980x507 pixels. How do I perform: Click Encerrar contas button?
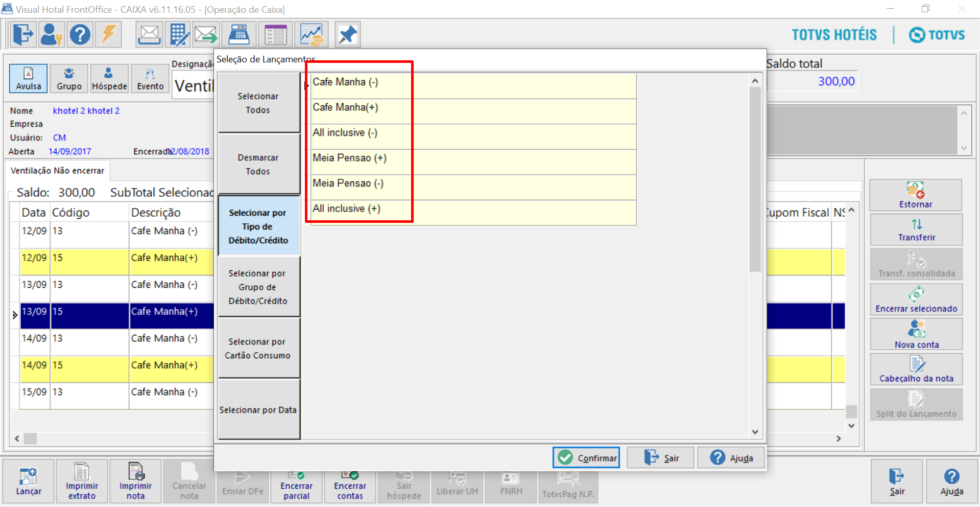pyautogui.click(x=350, y=486)
